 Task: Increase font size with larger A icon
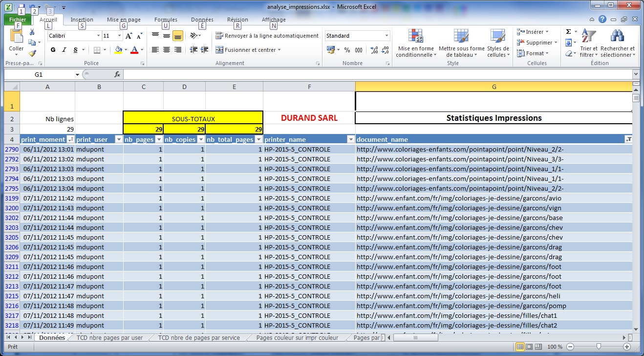coord(129,36)
